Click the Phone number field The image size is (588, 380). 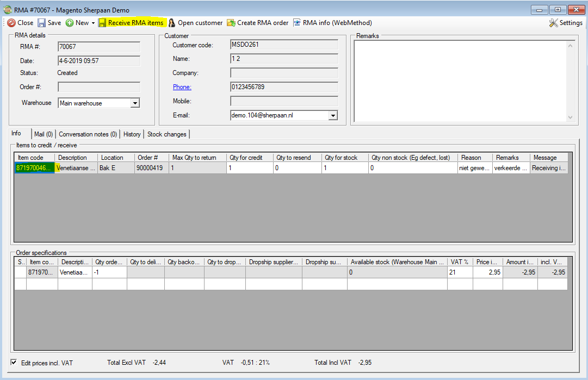pyautogui.click(x=284, y=87)
